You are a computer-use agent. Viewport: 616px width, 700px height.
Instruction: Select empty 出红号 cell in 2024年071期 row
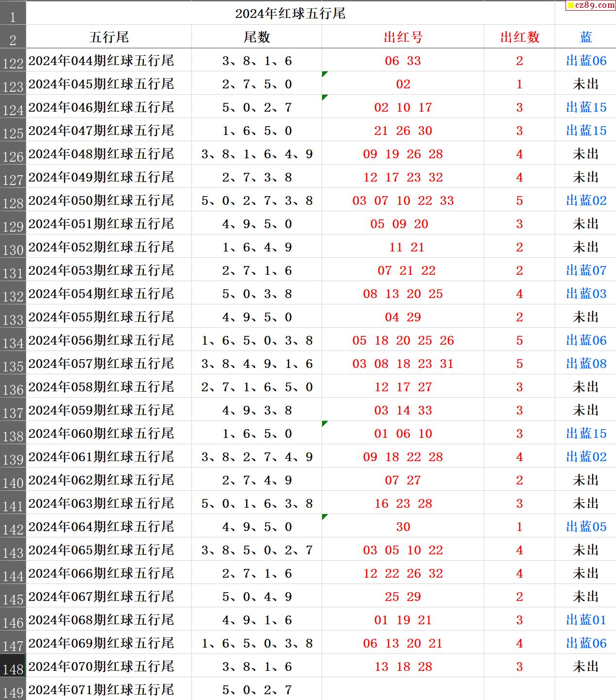[403, 689]
